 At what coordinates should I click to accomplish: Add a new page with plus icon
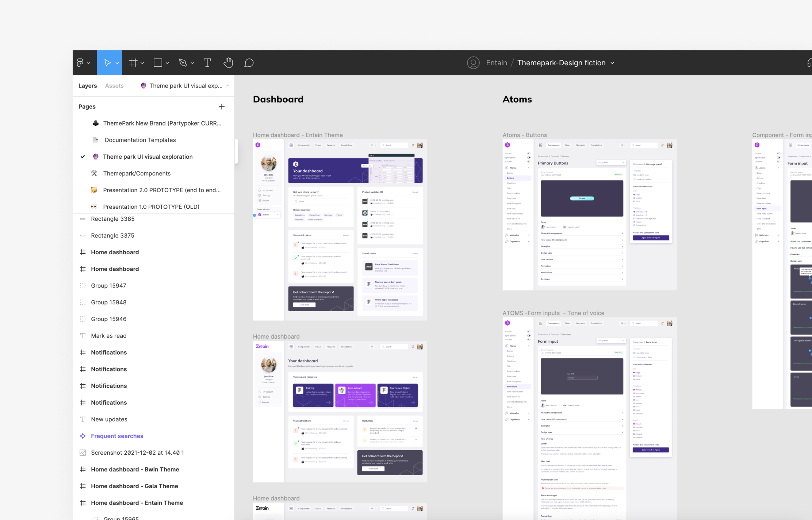(x=222, y=107)
